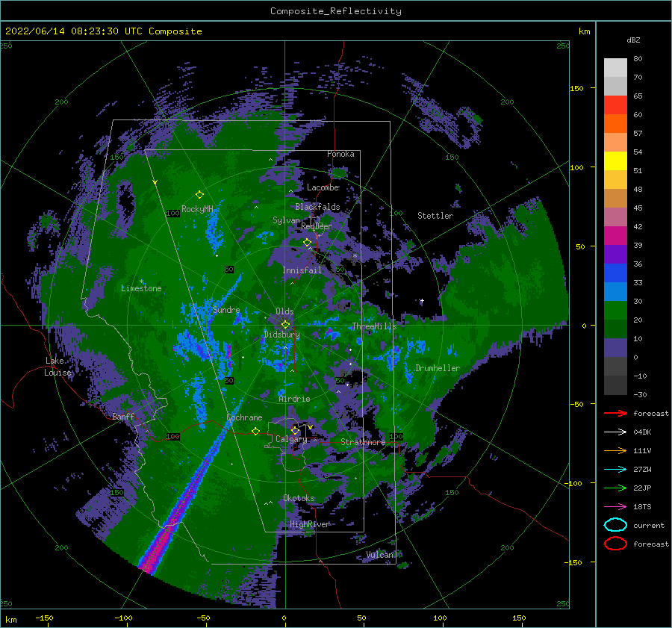Click the orange 60 dBZ swatch
Image resolution: width=672 pixels, height=628 pixels.
(x=615, y=123)
